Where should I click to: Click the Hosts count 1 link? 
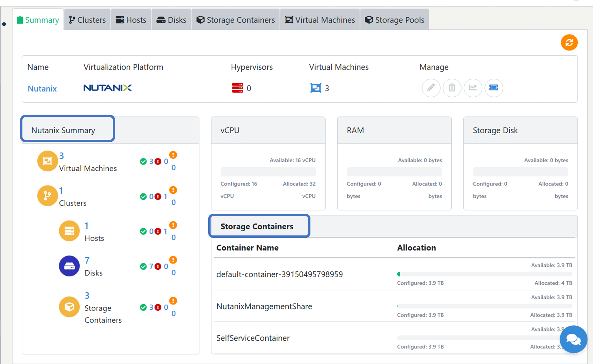pos(87,226)
